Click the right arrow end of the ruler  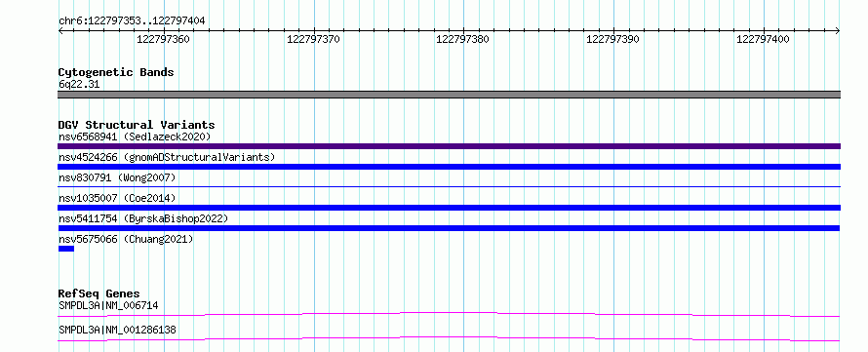(838, 31)
